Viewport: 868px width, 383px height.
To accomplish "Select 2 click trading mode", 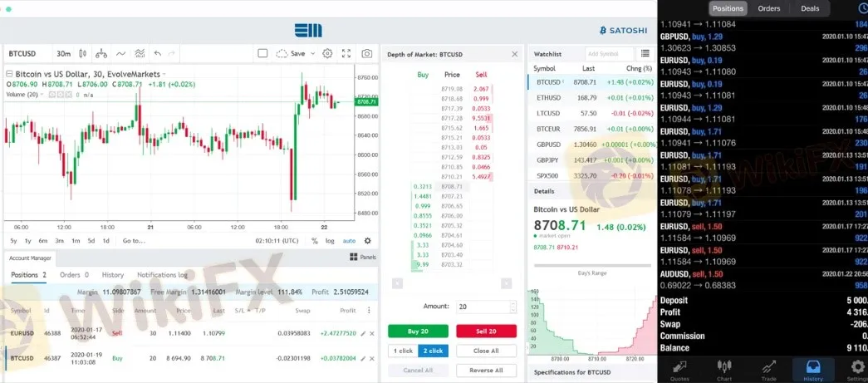I will coord(433,351).
